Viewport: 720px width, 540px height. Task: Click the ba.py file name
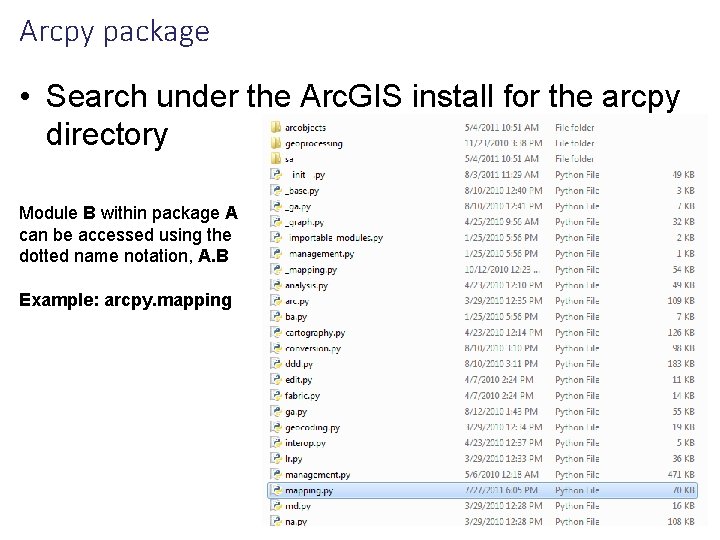click(296, 317)
